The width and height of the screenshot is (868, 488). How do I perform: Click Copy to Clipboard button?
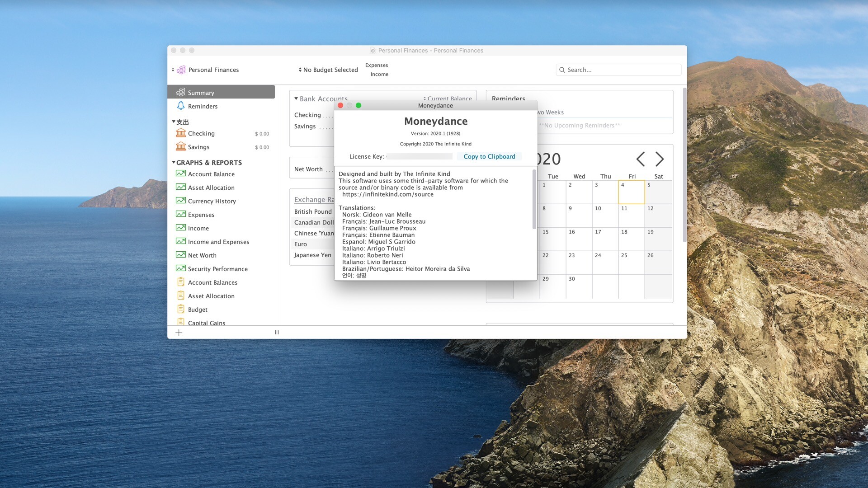tap(489, 156)
